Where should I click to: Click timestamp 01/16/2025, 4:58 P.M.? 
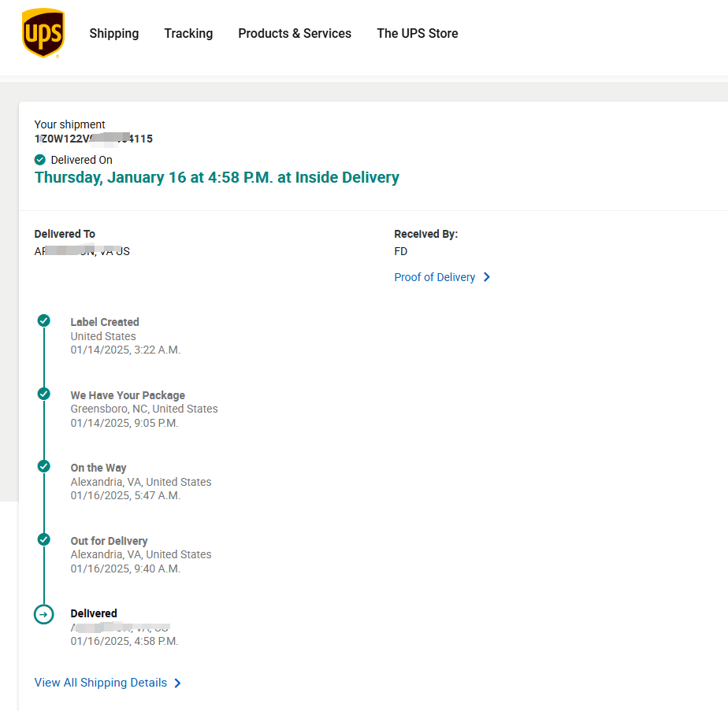tap(124, 641)
